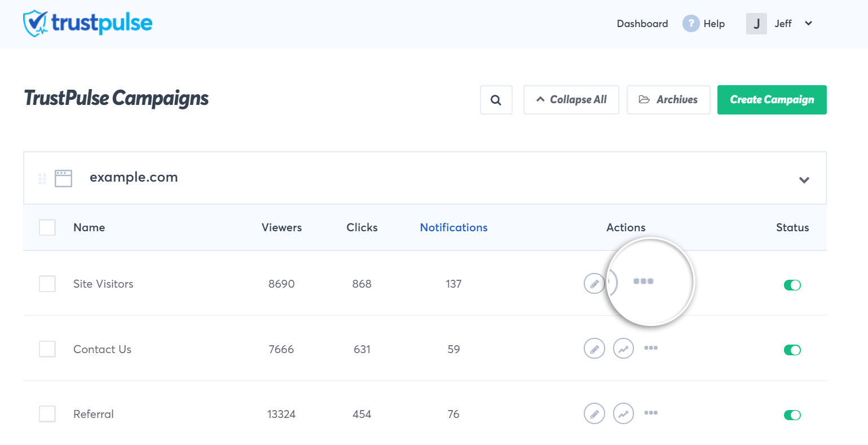This screenshot has height=445, width=868.
Task: Click the Status column header
Action: 792,228
